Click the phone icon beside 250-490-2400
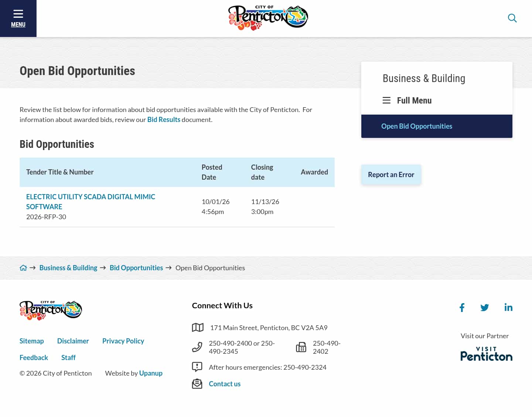 click(x=197, y=347)
